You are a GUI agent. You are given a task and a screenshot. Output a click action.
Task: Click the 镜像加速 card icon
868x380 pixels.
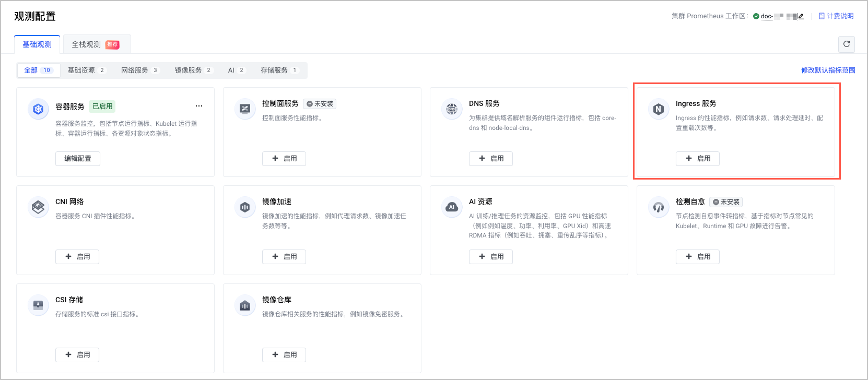pyautogui.click(x=245, y=207)
